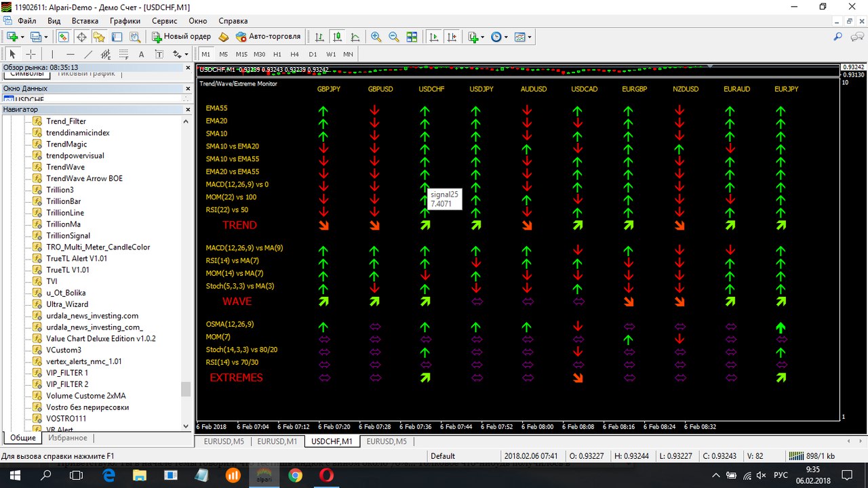This screenshot has height=488, width=868.
Task: Close the Обзор рынка panel
Action: coord(189,67)
